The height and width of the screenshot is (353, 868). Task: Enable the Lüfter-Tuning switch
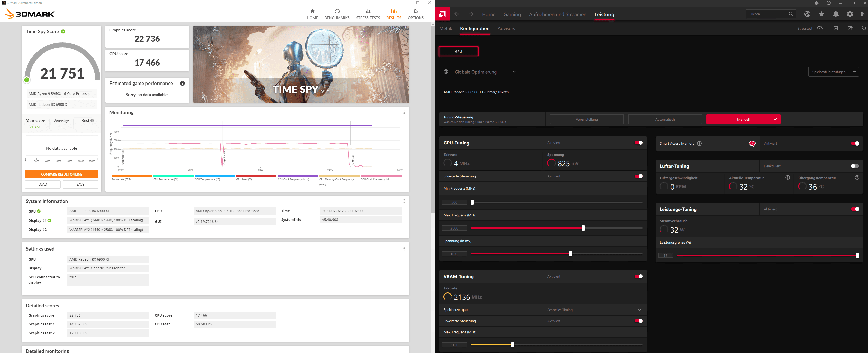tap(855, 166)
